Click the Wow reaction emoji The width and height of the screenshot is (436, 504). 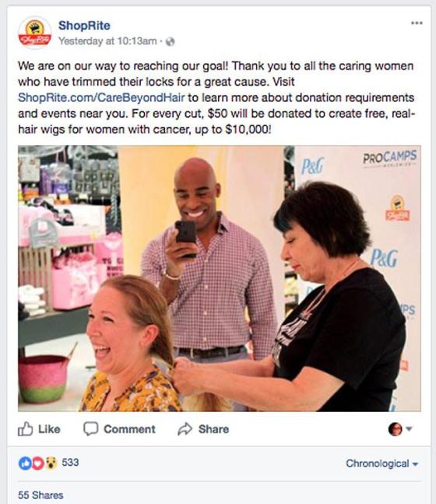click(51, 463)
